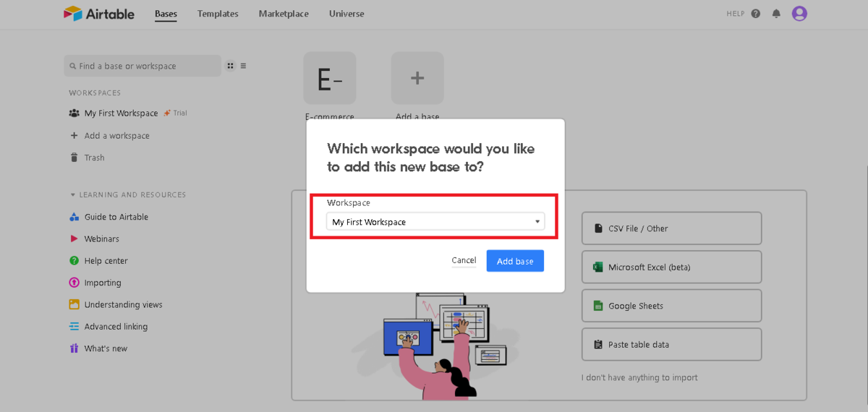Screen dimensions: 868x412
Task: Click the Importing upload icon
Action: point(74,283)
